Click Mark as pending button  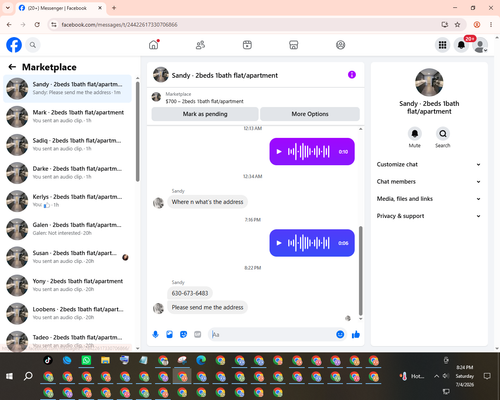pyautogui.click(x=205, y=114)
